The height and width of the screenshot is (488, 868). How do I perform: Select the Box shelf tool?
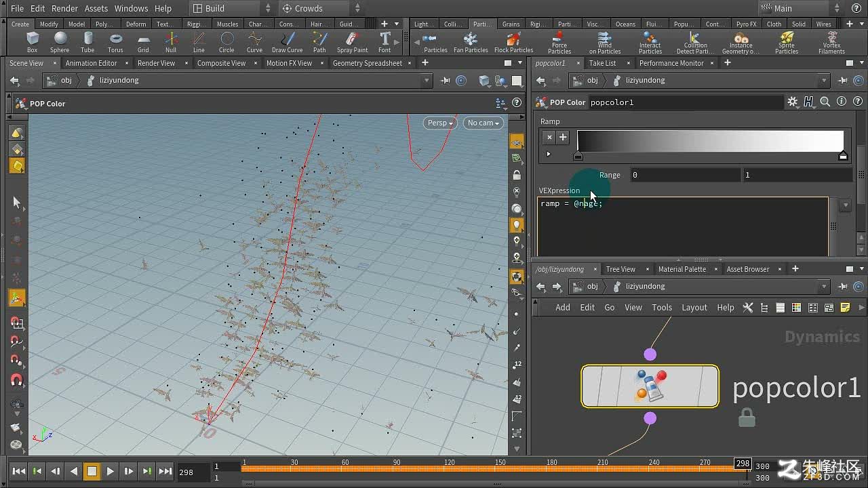click(x=32, y=42)
